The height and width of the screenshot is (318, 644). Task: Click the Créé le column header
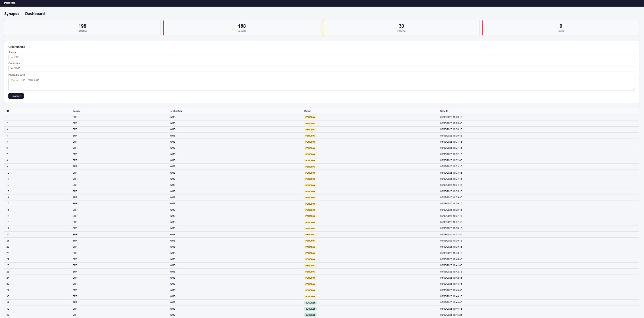(x=444, y=111)
